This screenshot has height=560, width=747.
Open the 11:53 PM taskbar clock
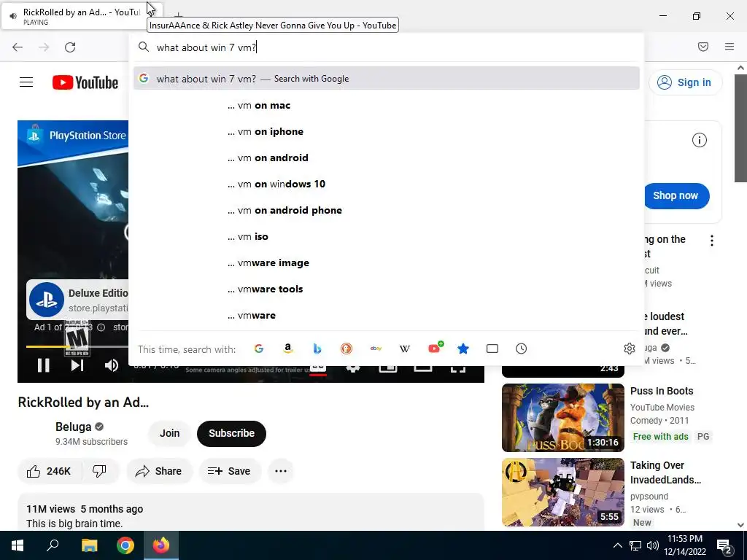[x=684, y=545]
